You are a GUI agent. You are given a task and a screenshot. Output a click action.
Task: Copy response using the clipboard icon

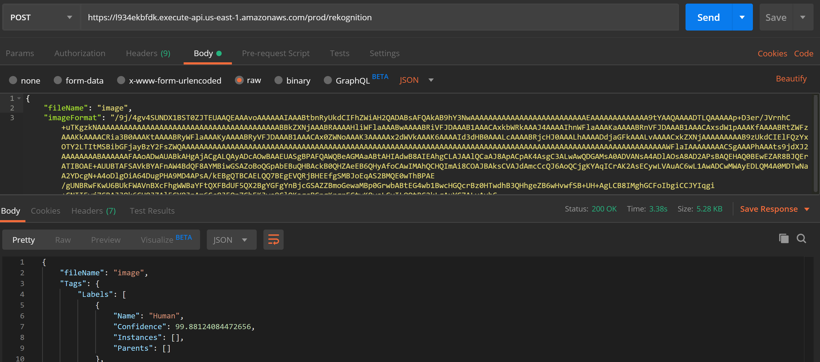click(783, 239)
